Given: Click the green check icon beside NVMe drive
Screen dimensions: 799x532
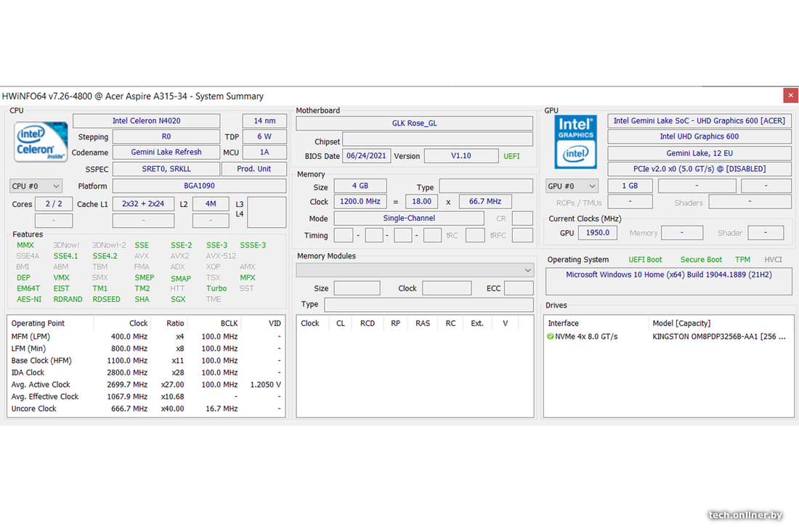Looking at the screenshot, I should [x=551, y=337].
